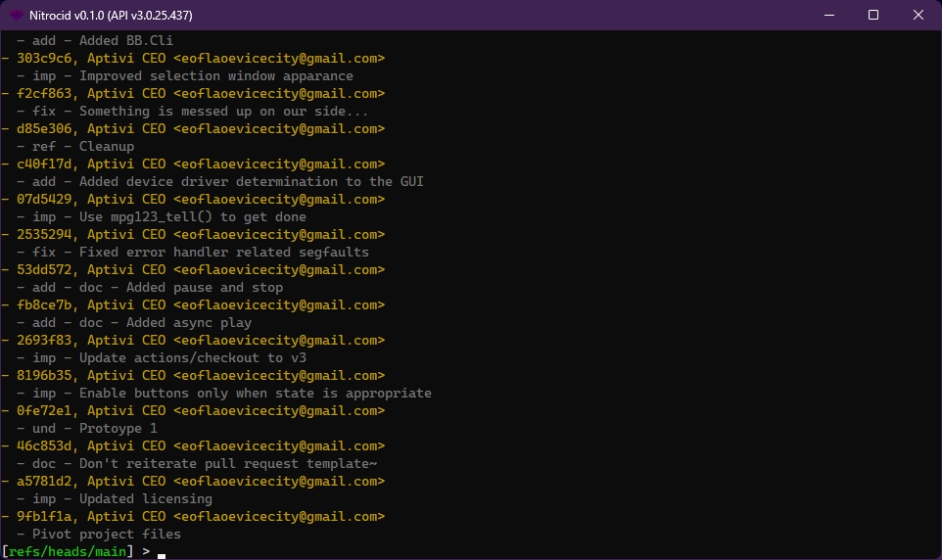Image resolution: width=942 pixels, height=560 pixels.
Task: Click commit hash 8196b35
Action: pyautogui.click(x=43, y=376)
